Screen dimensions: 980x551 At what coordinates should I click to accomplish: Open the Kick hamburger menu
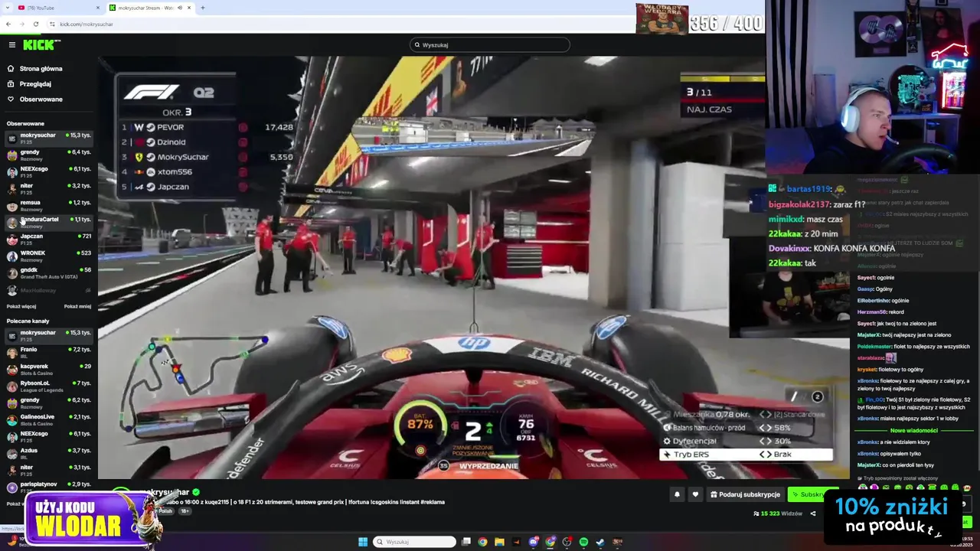11,45
